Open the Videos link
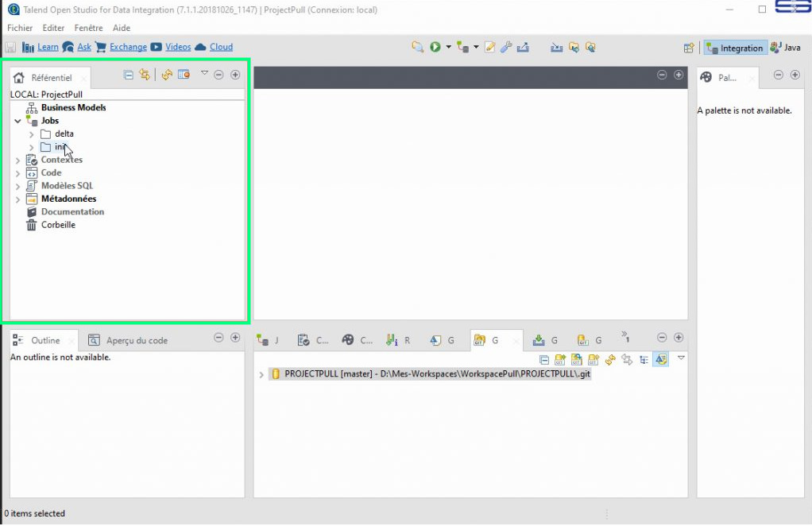Viewport: 812px width, 526px height. tap(178, 47)
